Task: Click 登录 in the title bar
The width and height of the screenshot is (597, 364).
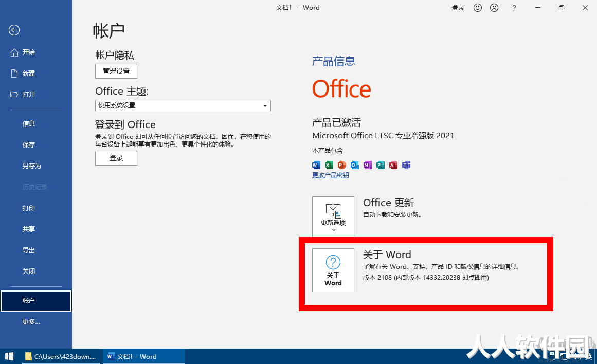Action: (458, 8)
